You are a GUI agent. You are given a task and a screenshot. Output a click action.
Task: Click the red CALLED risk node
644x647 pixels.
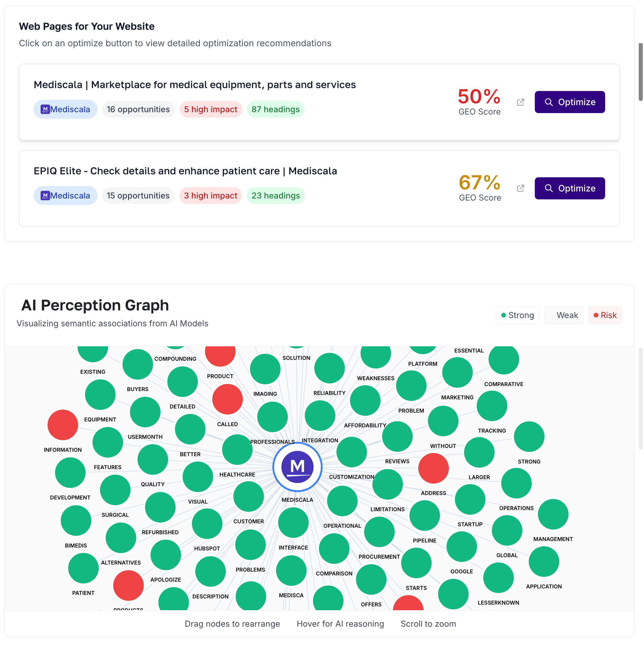pyautogui.click(x=227, y=399)
